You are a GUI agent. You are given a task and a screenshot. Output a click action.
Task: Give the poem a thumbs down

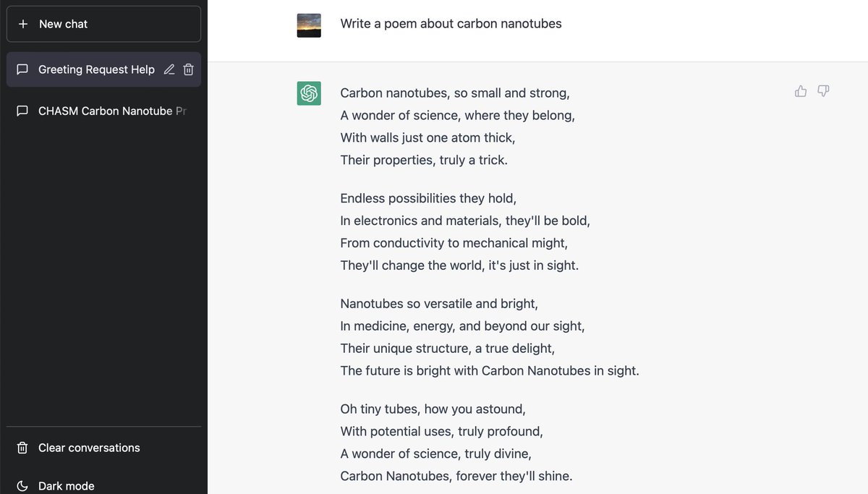coord(823,91)
